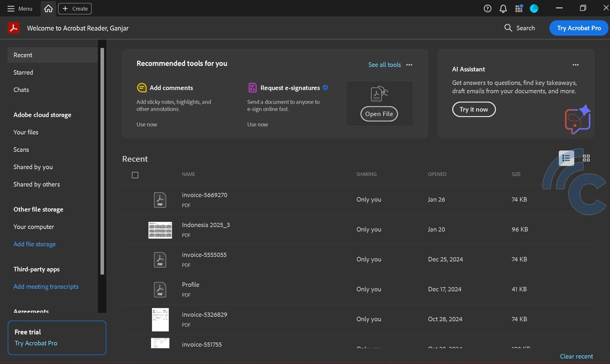610x364 pixels.
Task: Open file named invoice-5669270
Action: coord(204,195)
